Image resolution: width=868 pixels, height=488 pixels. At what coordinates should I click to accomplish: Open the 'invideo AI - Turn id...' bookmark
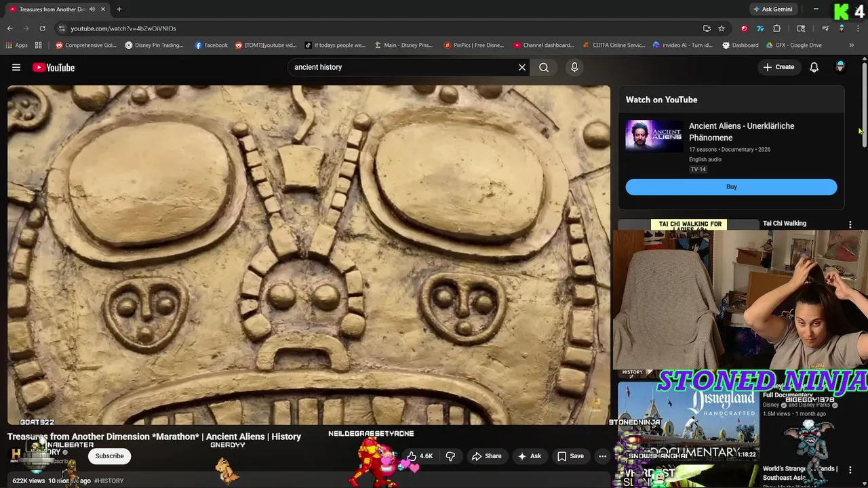(x=682, y=45)
